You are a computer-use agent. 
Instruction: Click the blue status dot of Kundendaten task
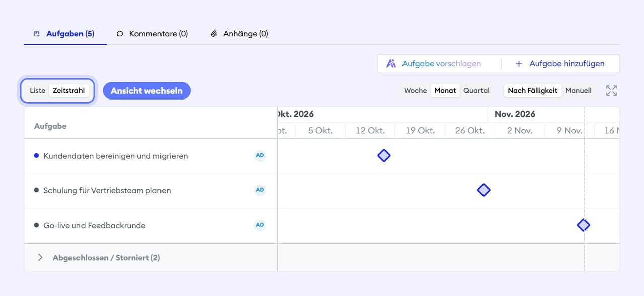point(36,156)
